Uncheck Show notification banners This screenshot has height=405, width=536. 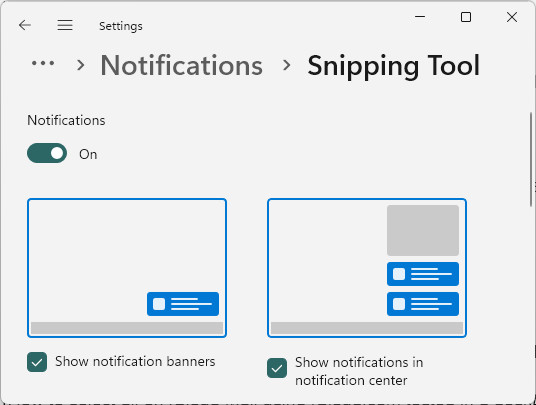(37, 362)
